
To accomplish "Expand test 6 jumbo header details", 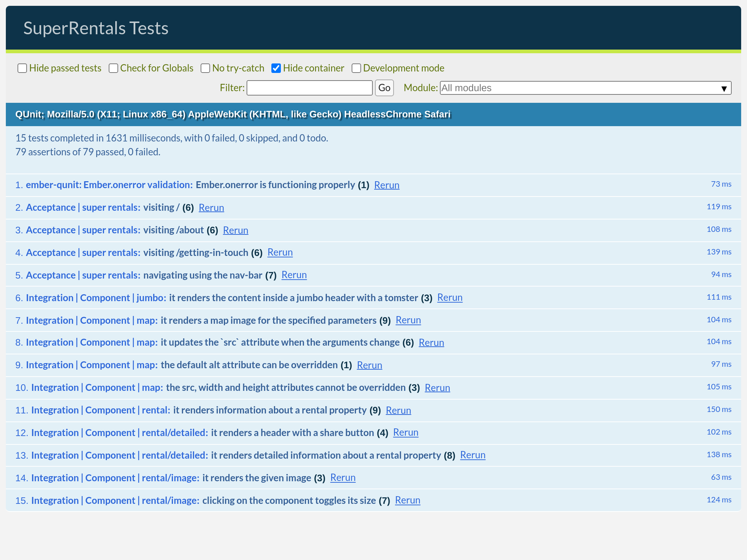I will click(293, 298).
